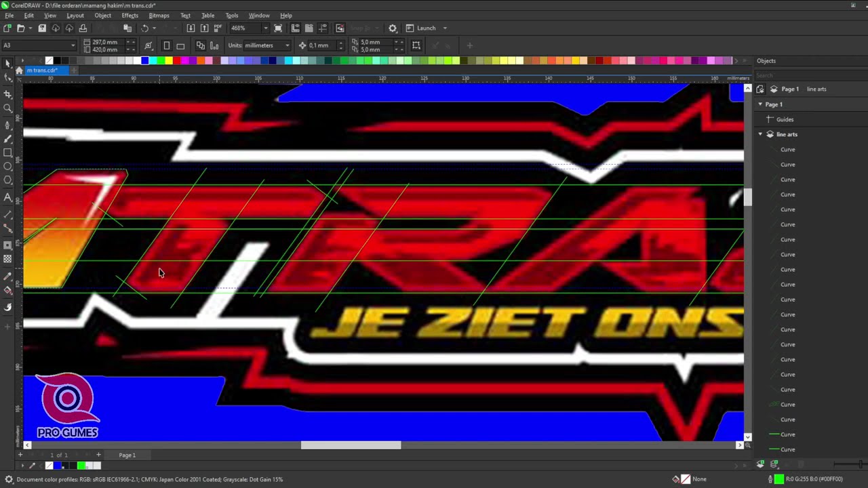Click the Import icon
868x488 pixels.
coord(191,28)
